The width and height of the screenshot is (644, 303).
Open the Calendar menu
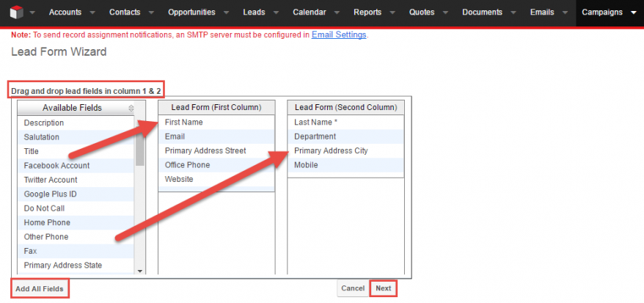(309, 12)
